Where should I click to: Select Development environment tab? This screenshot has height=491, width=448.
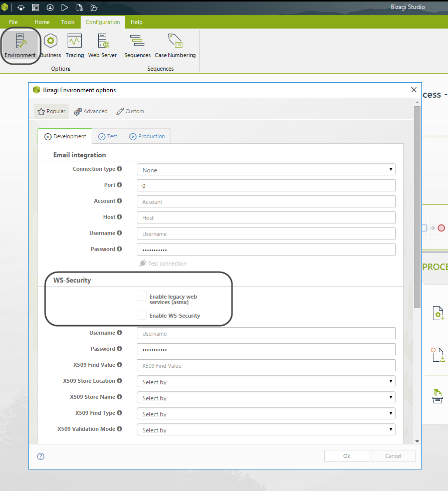65,136
